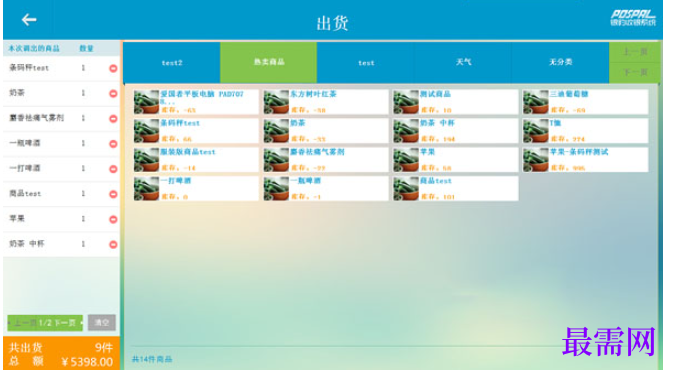Click 下一页 beside the category tabs
This screenshot has width=674, height=373.
pyautogui.click(x=635, y=73)
